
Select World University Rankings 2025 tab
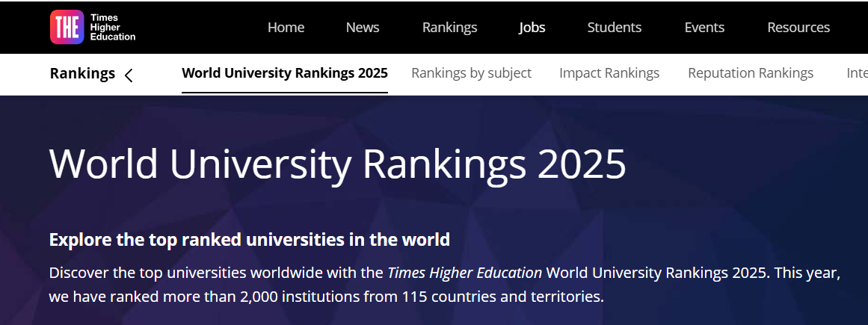pos(285,73)
